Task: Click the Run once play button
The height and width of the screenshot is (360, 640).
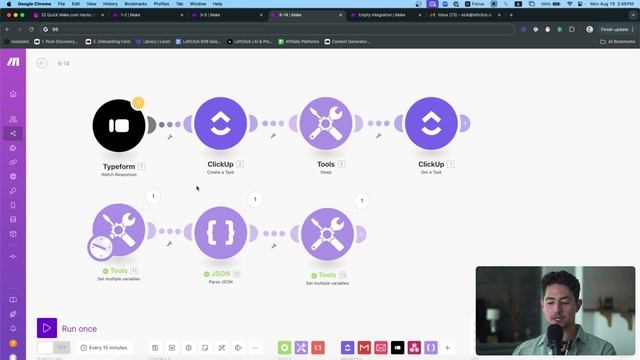Action: (x=47, y=328)
